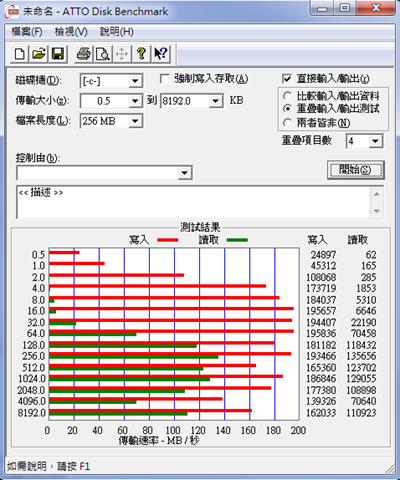Click description box scroll up arrow
Viewport: 400px width, 480px height.
pos(377,194)
